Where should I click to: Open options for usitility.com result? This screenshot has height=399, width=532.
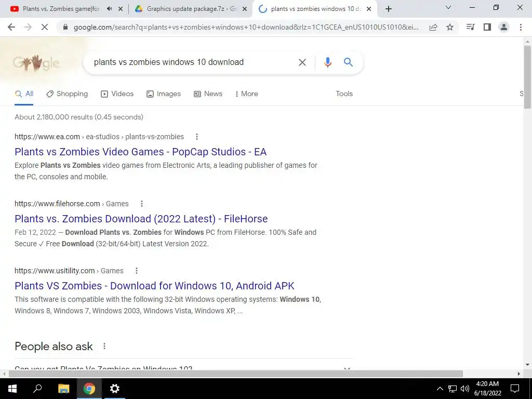point(137,271)
